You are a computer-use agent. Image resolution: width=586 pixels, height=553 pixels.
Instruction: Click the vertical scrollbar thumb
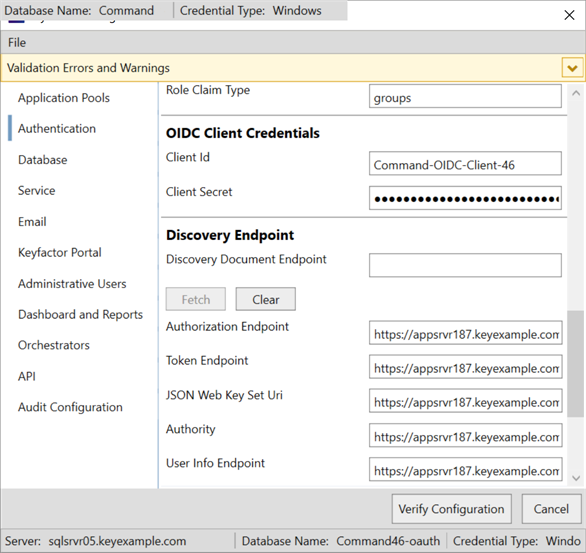coord(576,364)
